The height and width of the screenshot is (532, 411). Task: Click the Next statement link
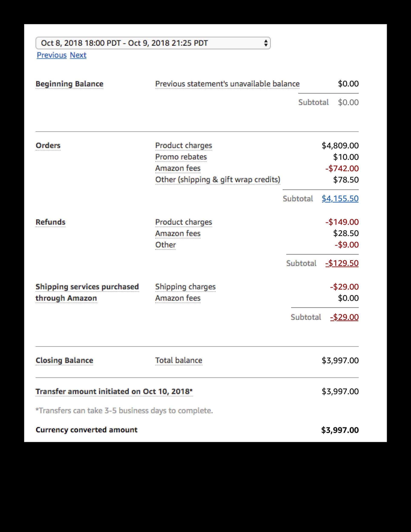tap(78, 55)
